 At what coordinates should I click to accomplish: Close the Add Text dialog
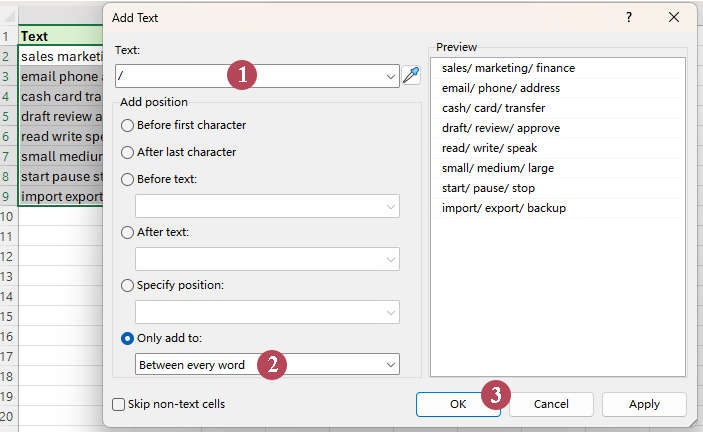(673, 17)
